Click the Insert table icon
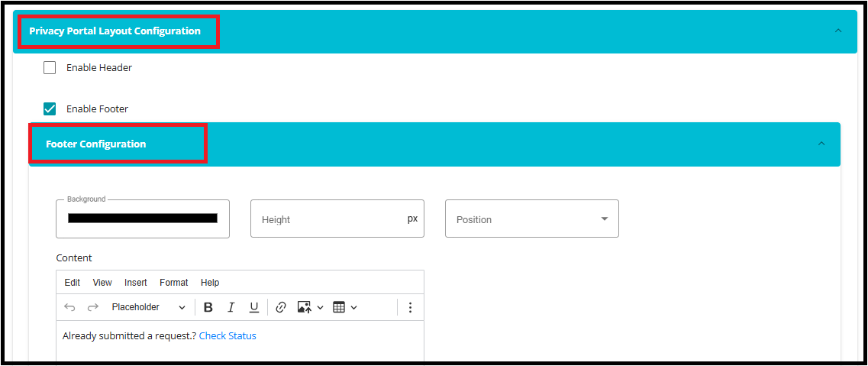The image size is (868, 366). click(x=340, y=307)
